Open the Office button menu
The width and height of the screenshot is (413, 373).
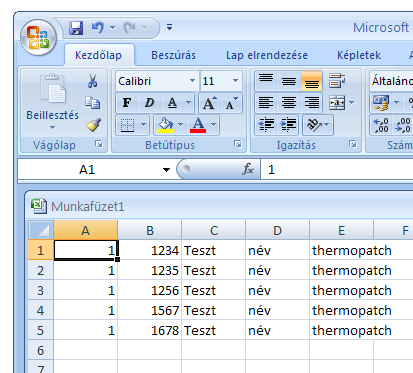[x=38, y=37]
